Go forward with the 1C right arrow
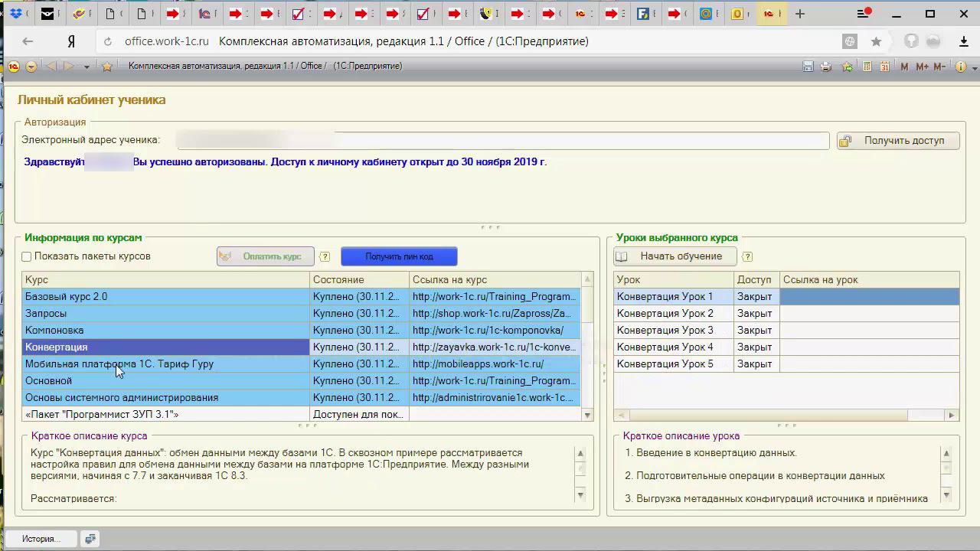 (x=70, y=67)
